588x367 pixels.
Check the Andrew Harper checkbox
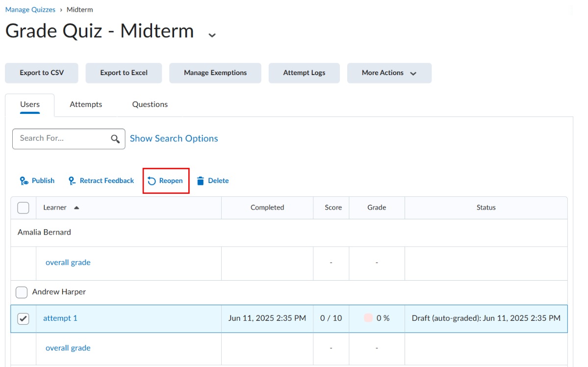[22, 292]
